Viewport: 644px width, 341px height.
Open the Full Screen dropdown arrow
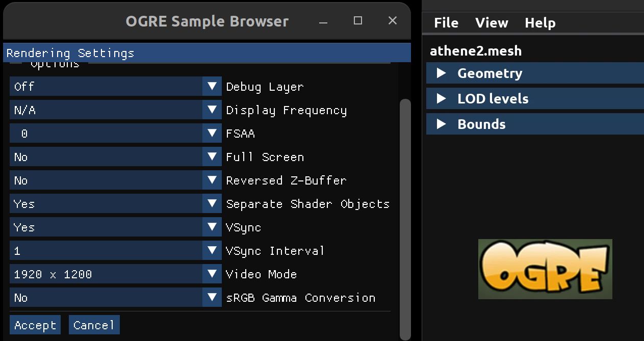212,157
